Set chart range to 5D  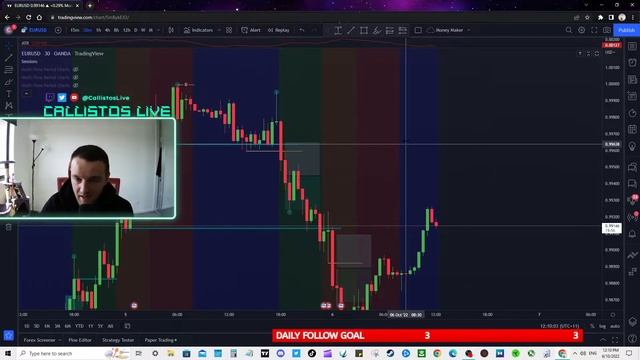(36, 326)
